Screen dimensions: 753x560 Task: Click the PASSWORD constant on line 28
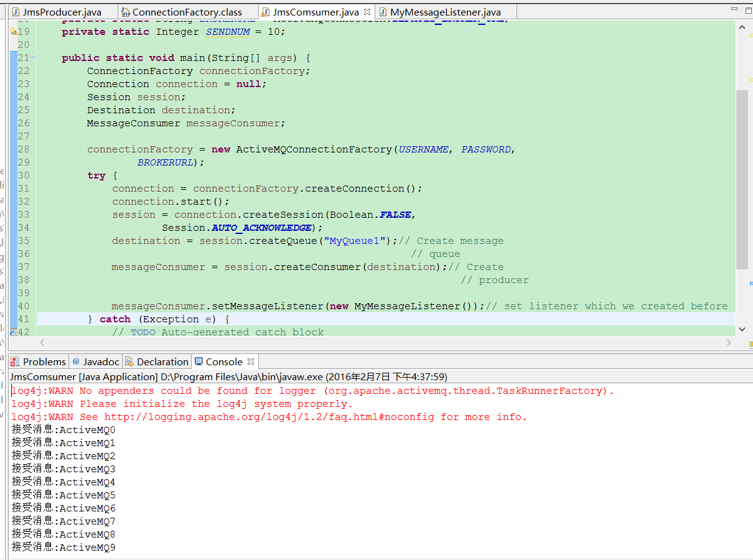[485, 149]
